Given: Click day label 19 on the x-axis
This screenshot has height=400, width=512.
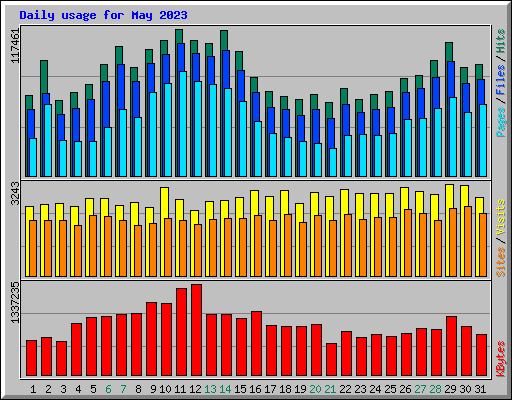Looking at the screenshot, I should tap(300, 389).
